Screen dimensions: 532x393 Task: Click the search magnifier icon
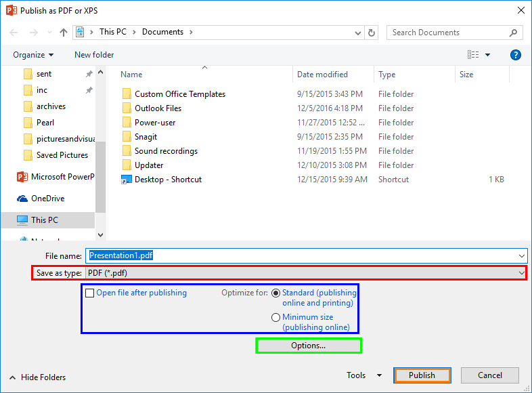point(513,33)
